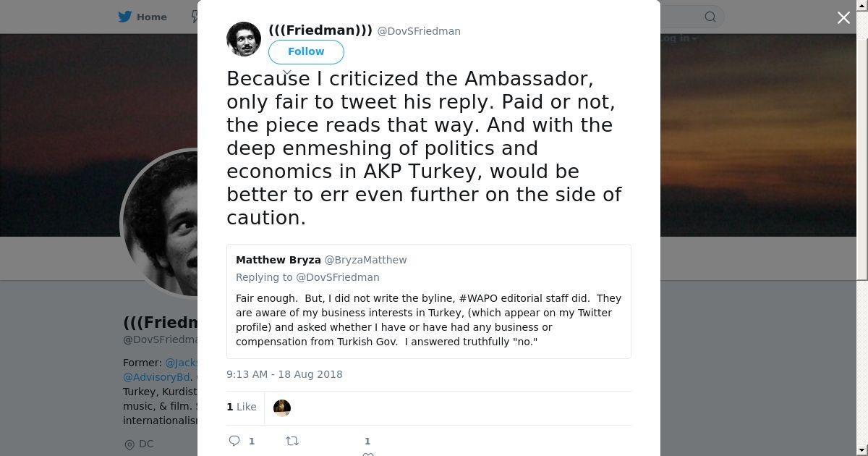Viewport: 868px width, 456px height.
Task: Open the @DovSFriedman handle link
Action: pyautogui.click(x=419, y=31)
